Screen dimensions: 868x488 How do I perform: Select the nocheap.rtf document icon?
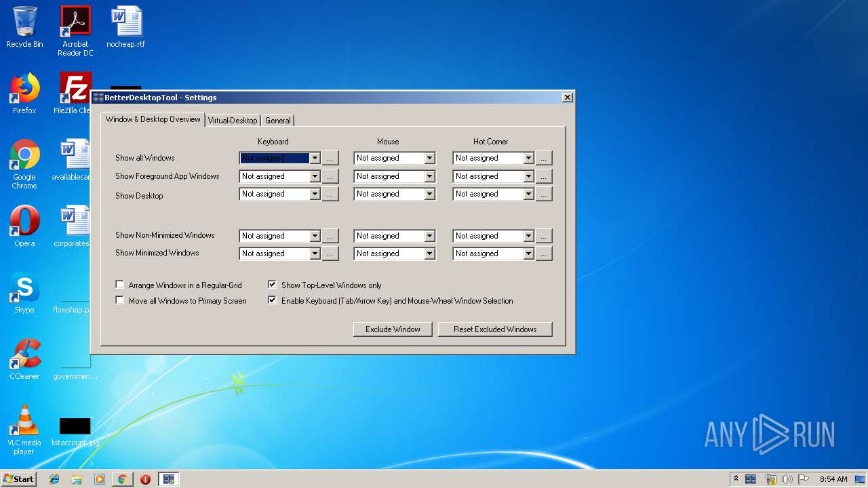126,27
